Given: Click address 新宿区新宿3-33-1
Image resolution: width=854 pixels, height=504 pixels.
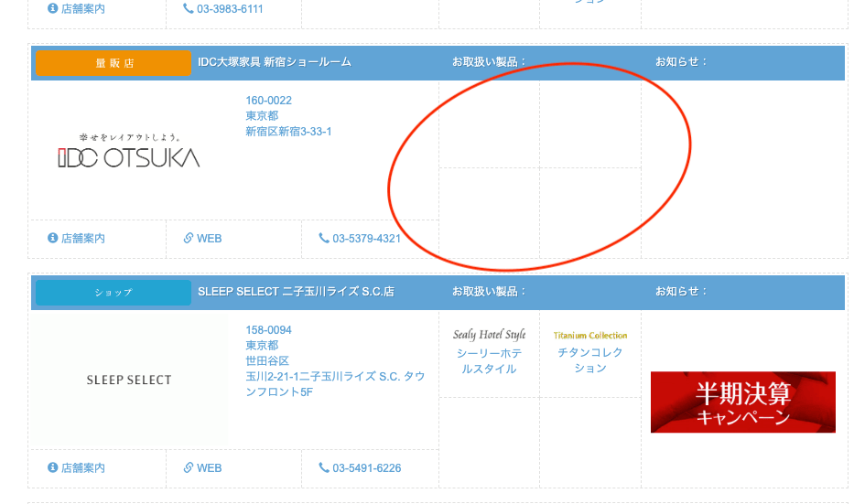Looking at the screenshot, I should pos(288,131).
